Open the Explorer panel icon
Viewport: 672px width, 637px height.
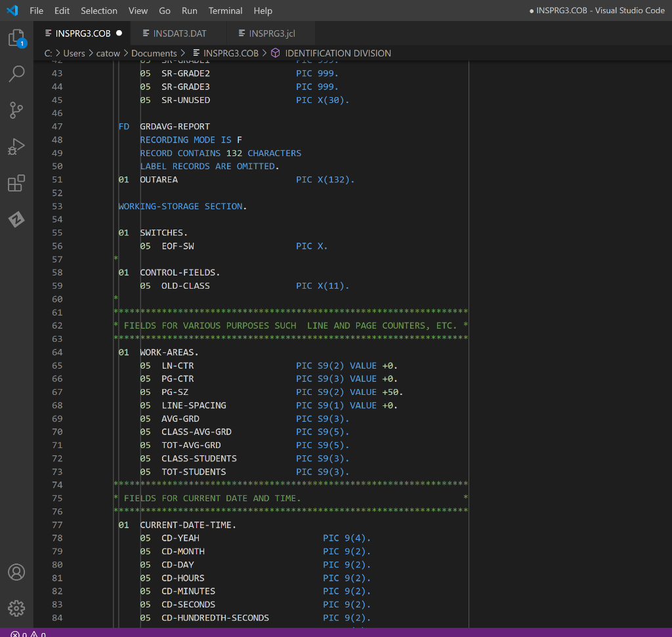click(16, 38)
